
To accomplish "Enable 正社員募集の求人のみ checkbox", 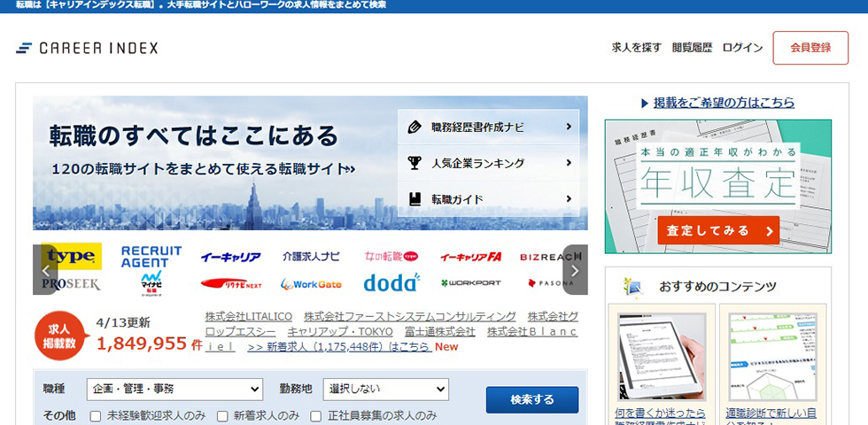I will click(316, 415).
